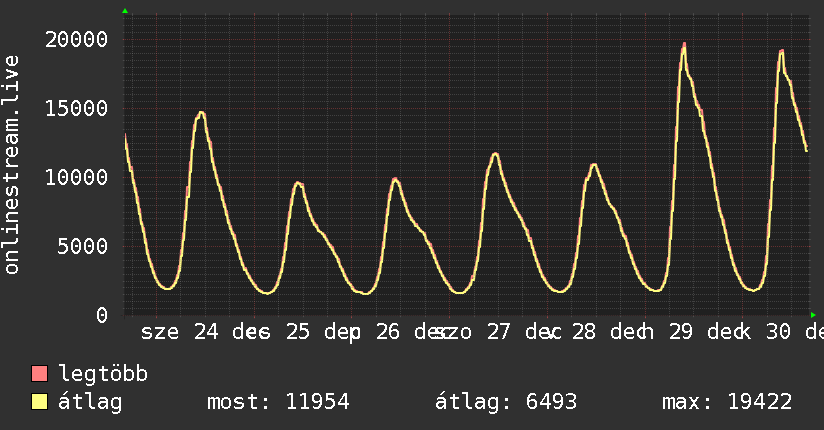Click the 29 date label on x-axis

pos(681,332)
